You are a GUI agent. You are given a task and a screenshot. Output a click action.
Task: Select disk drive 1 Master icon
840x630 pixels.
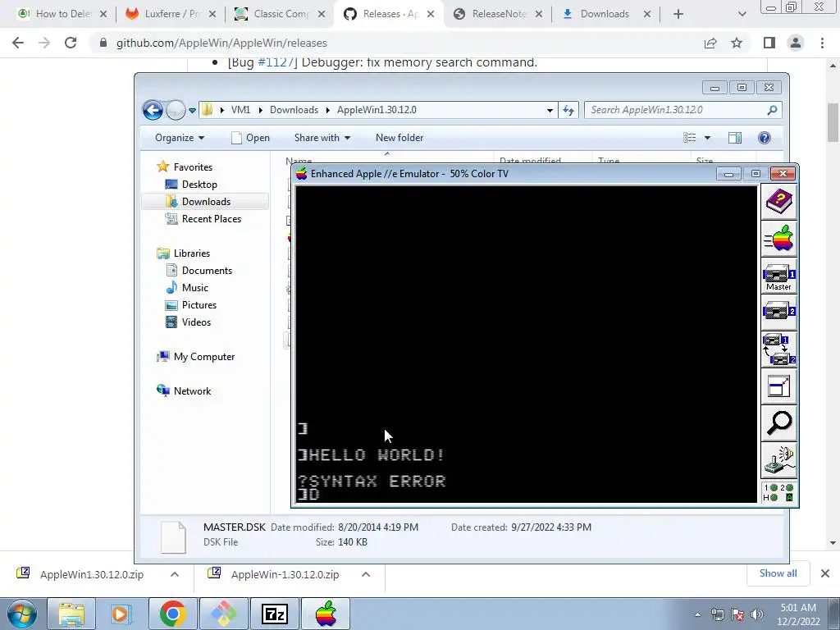click(779, 276)
